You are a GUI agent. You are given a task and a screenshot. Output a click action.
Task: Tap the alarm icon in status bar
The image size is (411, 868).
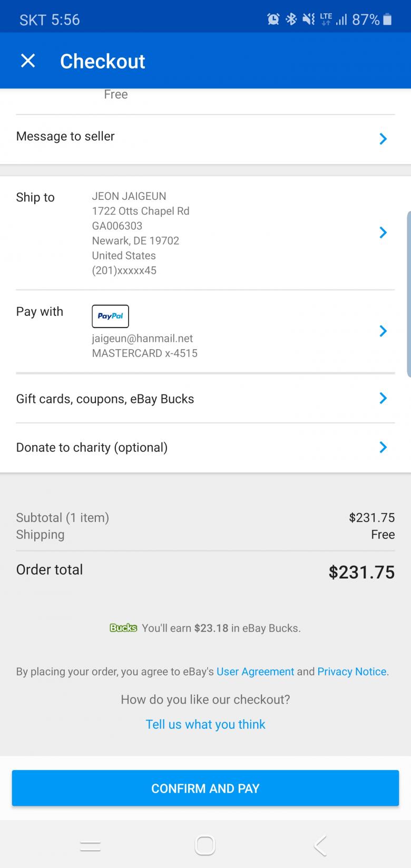click(x=273, y=20)
